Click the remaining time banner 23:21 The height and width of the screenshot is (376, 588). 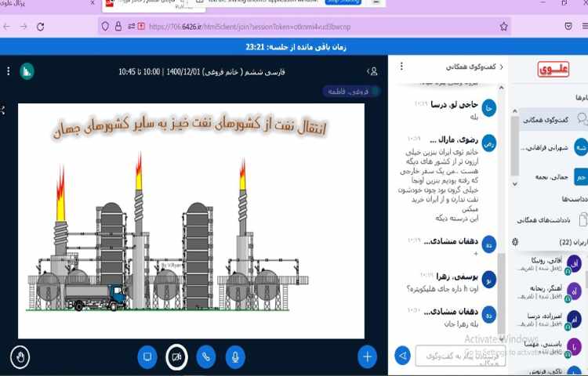(296, 47)
